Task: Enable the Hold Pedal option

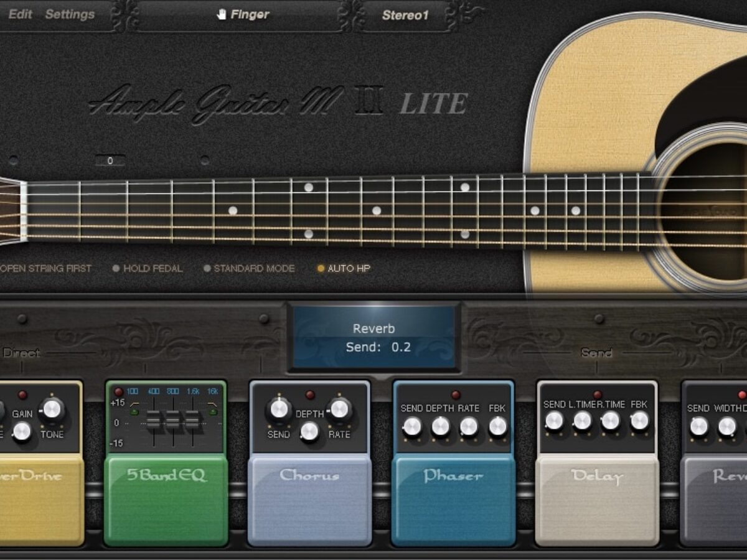Action: click(x=116, y=269)
